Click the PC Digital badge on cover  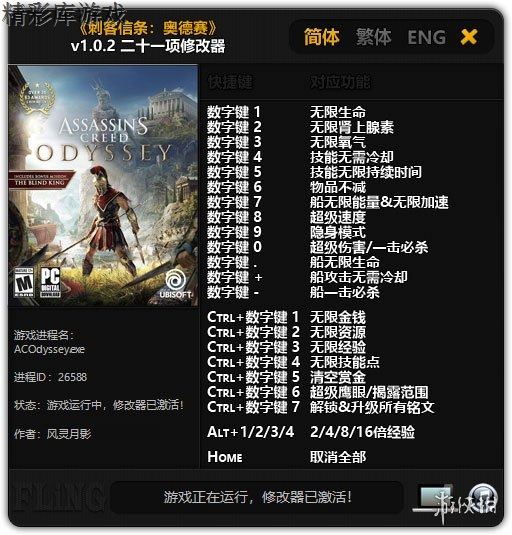(50, 283)
